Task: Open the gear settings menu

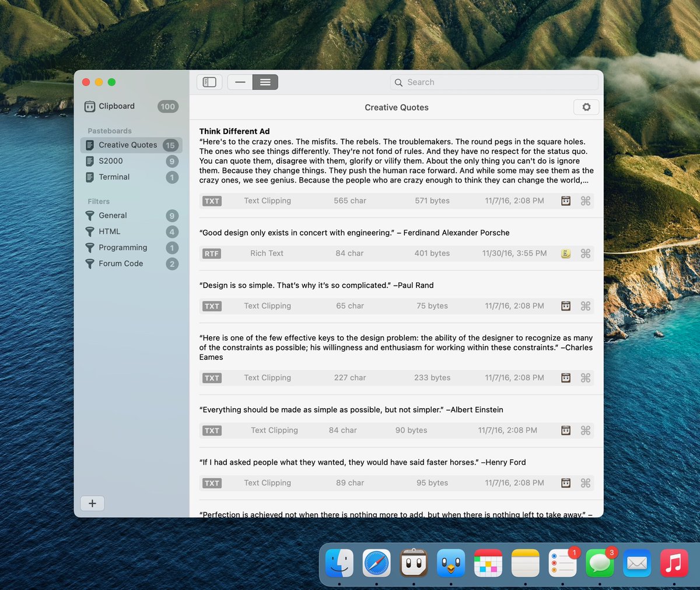Action: tap(586, 107)
